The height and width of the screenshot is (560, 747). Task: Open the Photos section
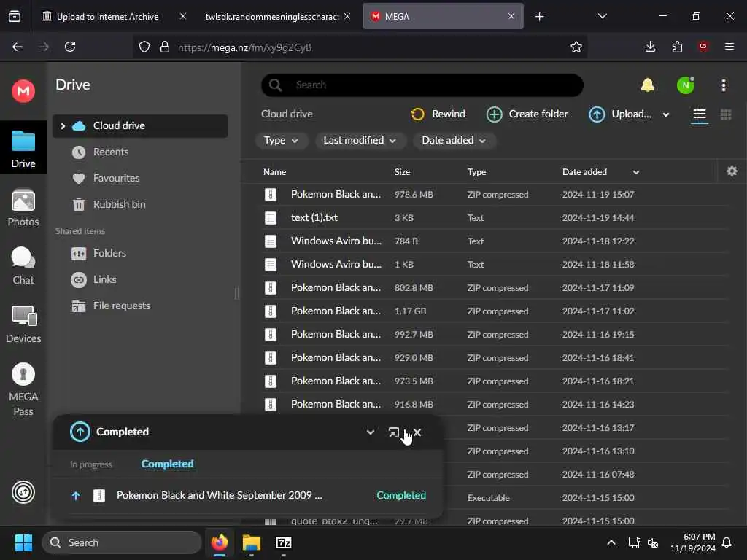pyautogui.click(x=23, y=208)
